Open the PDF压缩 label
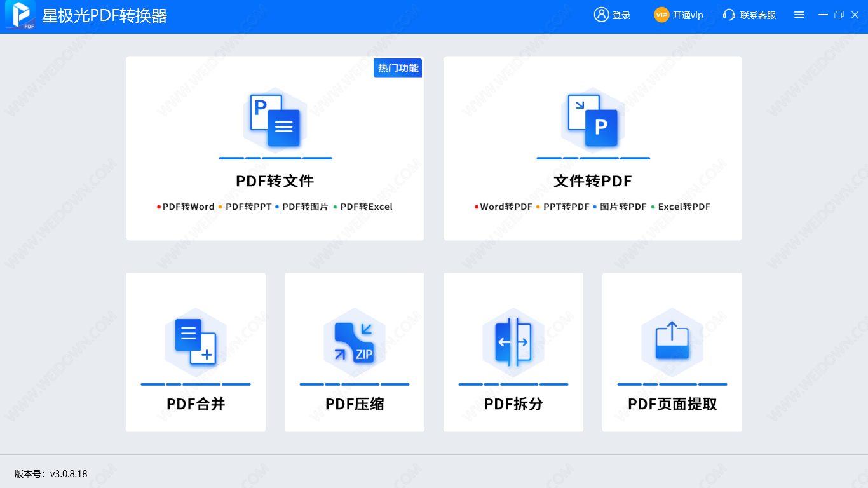Screen dimensions: 868x488 coord(355,404)
